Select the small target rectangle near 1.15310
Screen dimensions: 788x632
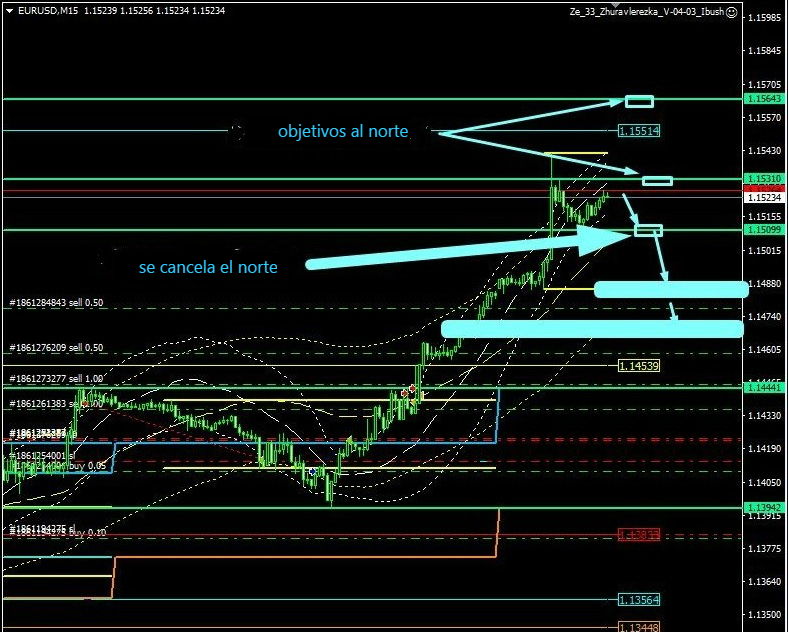657,181
